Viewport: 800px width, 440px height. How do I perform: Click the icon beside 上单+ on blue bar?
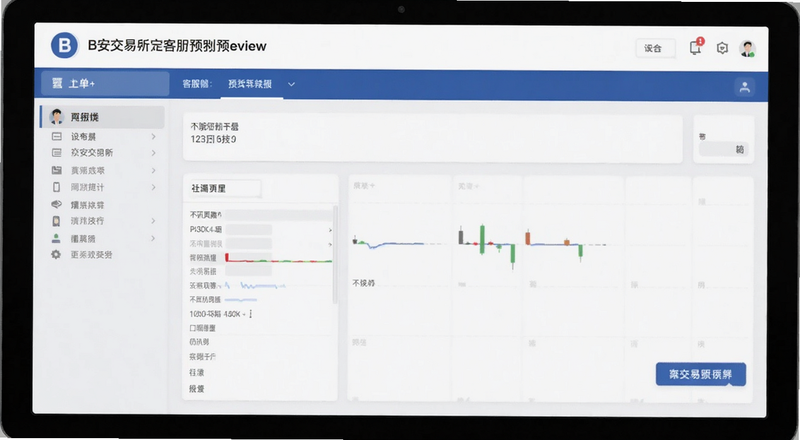57,83
